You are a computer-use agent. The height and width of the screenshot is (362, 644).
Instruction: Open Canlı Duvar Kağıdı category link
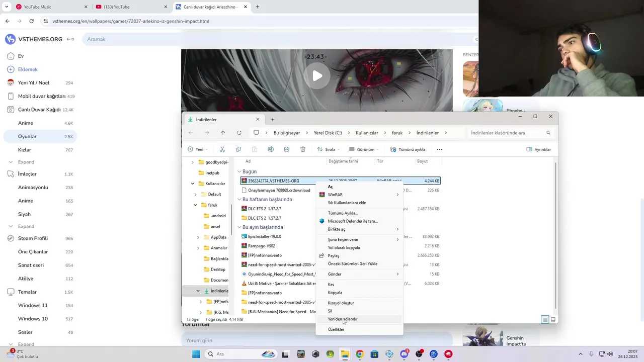pos(40,110)
